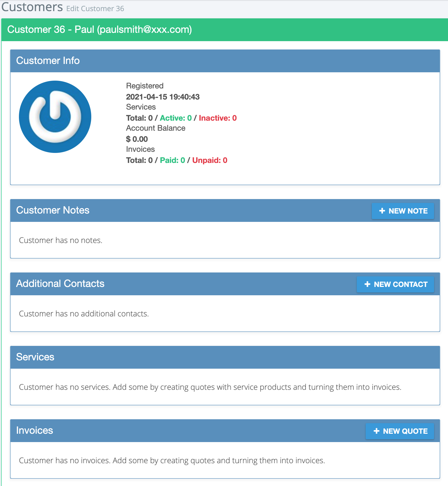The image size is (448, 486).
Task: Collapse the Customer Info panel header
Action: pyautogui.click(x=48, y=60)
